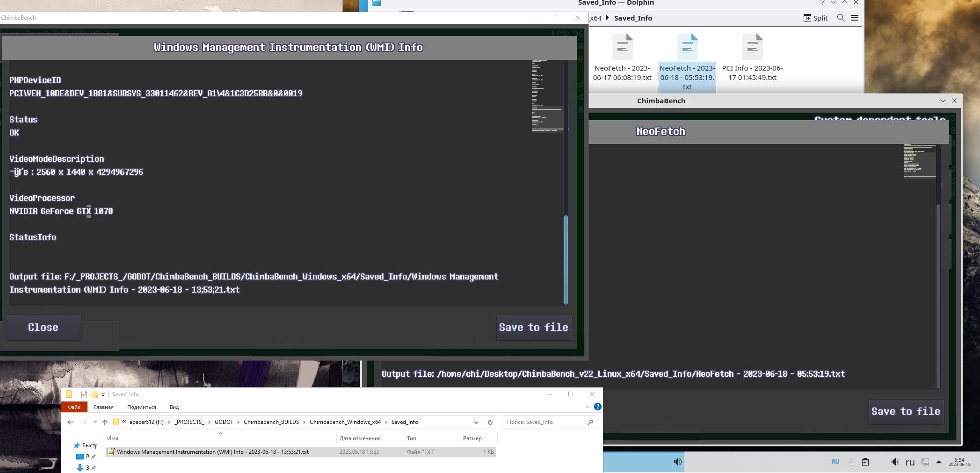Image resolution: width=980 pixels, height=473 pixels.
Task: Open the Вид ribbon tab
Action: (x=174, y=407)
